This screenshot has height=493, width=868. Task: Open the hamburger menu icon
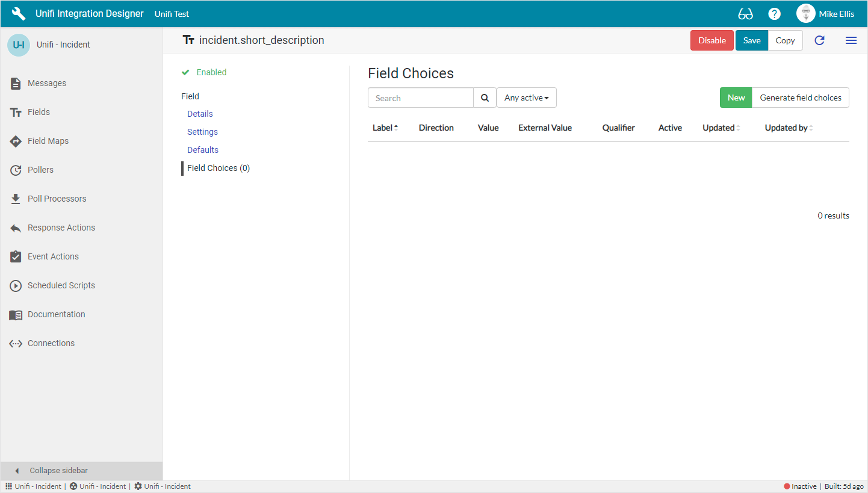[x=851, y=40]
